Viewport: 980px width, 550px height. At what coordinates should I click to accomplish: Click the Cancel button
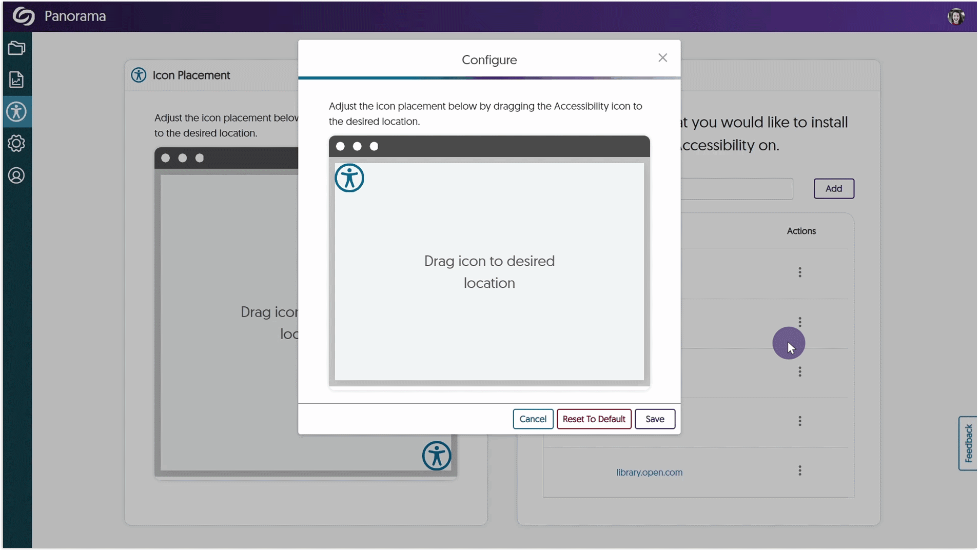[x=533, y=419]
